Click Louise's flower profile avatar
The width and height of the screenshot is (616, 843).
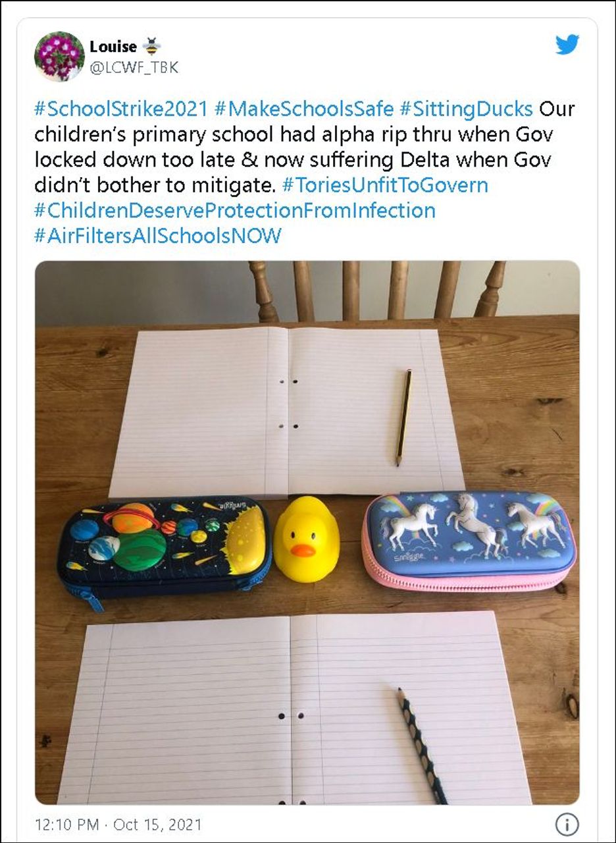pos(59,56)
